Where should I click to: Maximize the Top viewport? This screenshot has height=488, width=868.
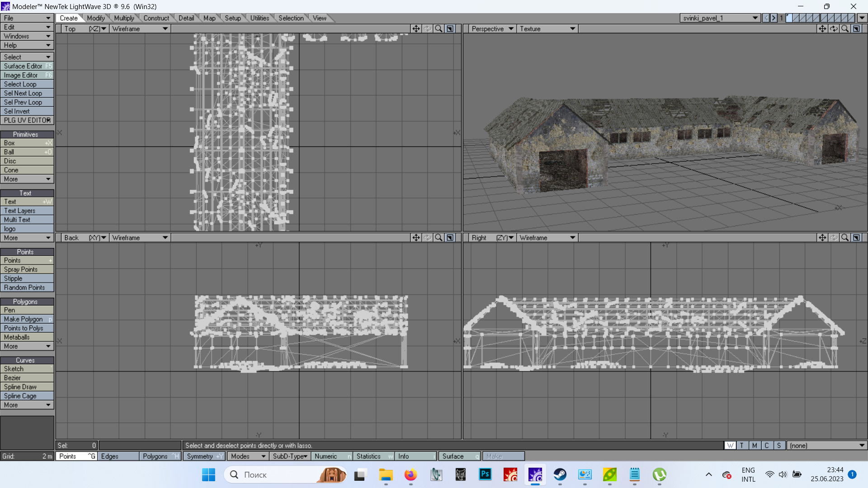click(x=450, y=29)
